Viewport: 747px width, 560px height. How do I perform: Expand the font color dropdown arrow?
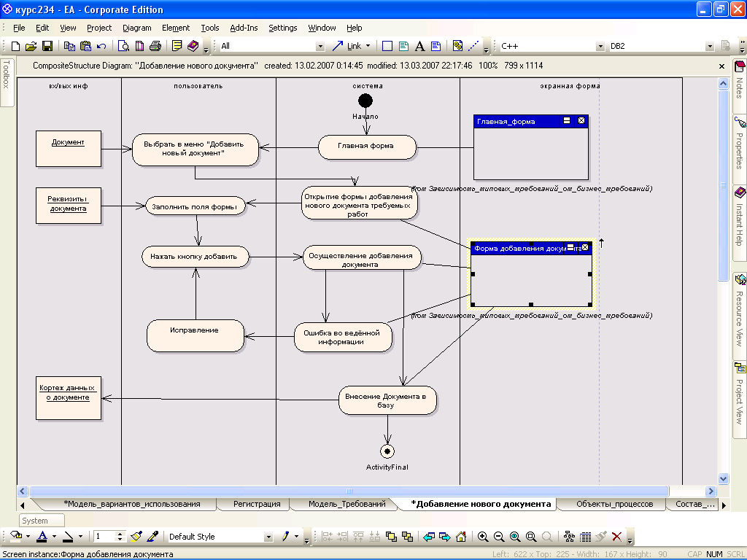[54, 537]
